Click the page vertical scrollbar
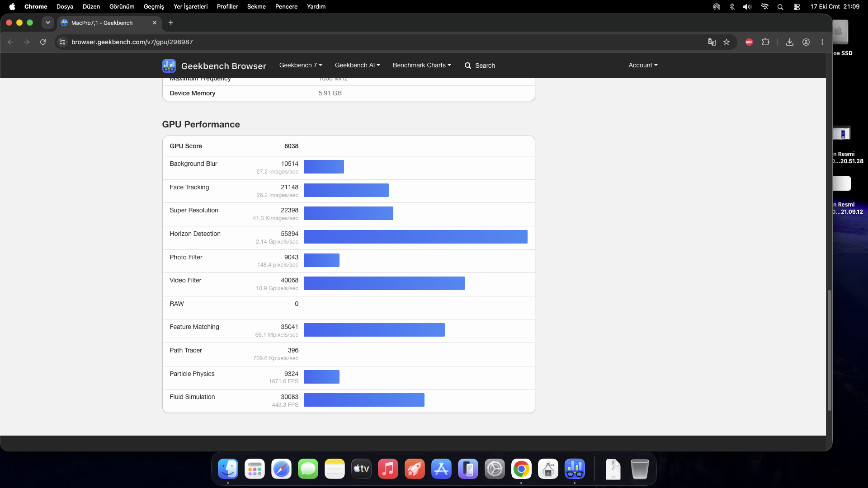Screen dimensions: 868x488 click(x=829, y=350)
